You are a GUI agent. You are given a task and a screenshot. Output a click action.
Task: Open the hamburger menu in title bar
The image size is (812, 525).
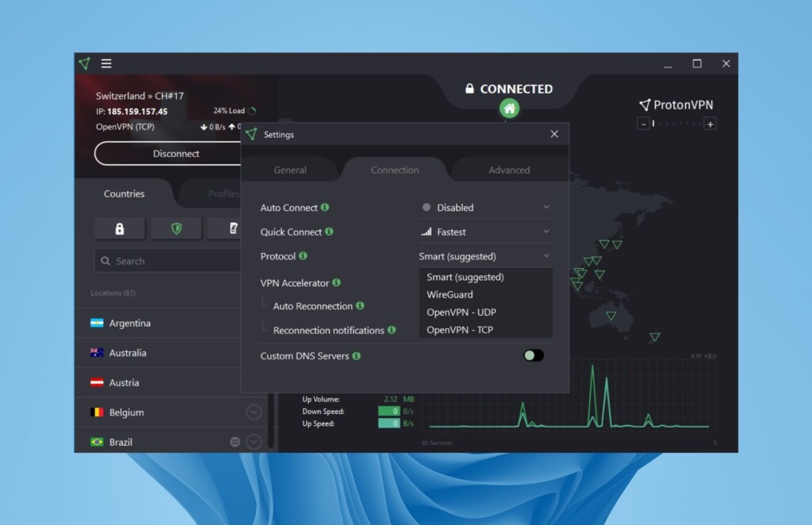click(106, 63)
